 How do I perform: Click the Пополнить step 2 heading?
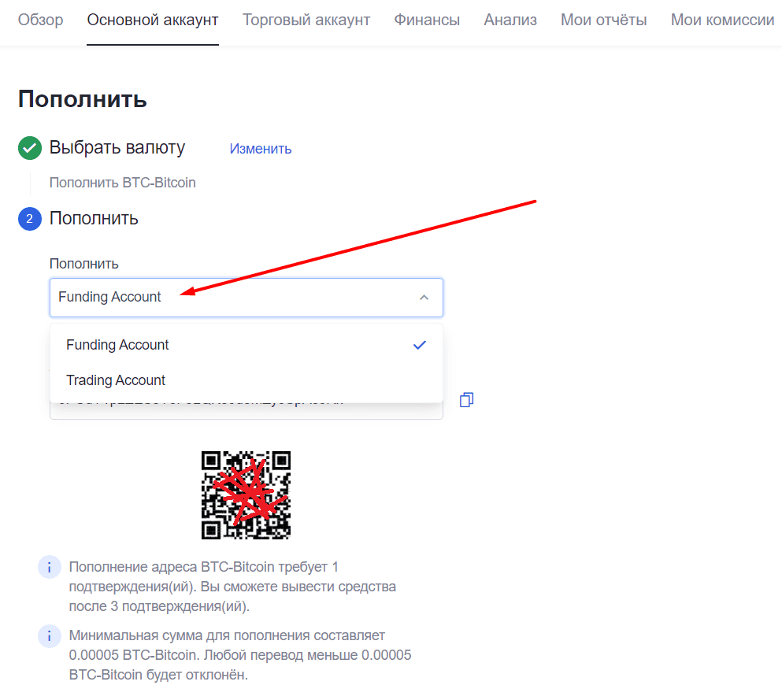click(x=94, y=218)
